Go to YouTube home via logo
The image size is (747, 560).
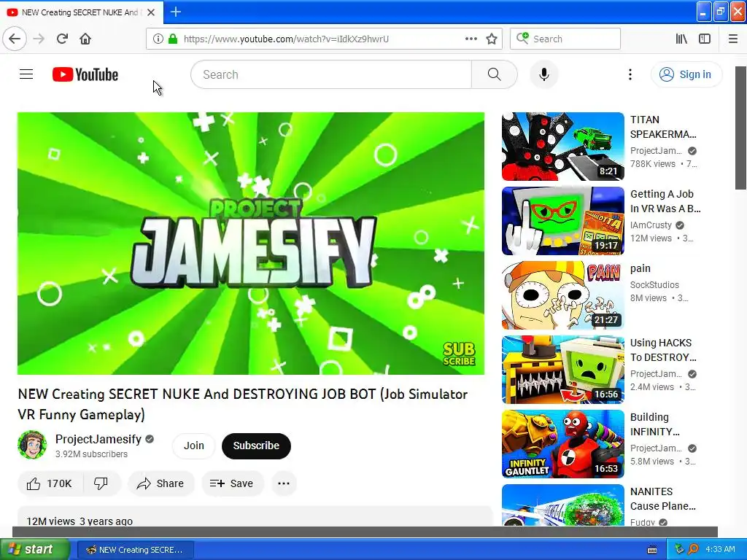tap(85, 74)
